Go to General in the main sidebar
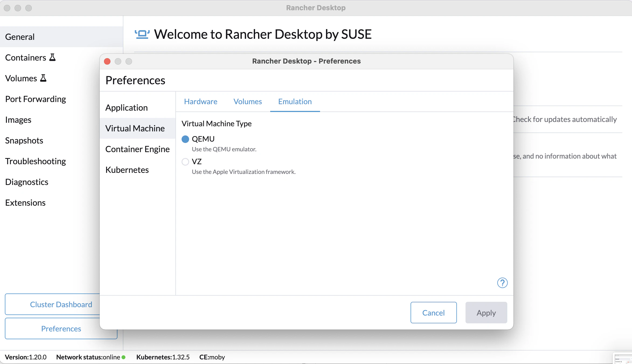Image resolution: width=632 pixels, height=364 pixels. (x=61, y=37)
